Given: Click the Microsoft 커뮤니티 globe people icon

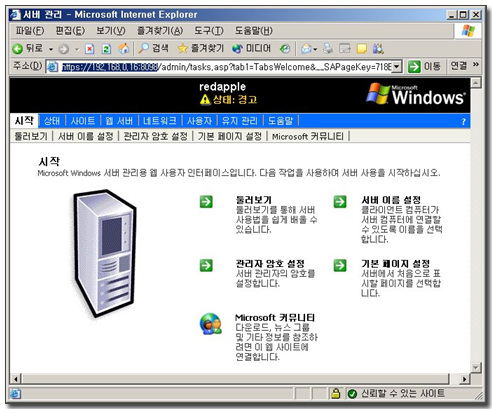Looking at the screenshot, I should (x=211, y=324).
